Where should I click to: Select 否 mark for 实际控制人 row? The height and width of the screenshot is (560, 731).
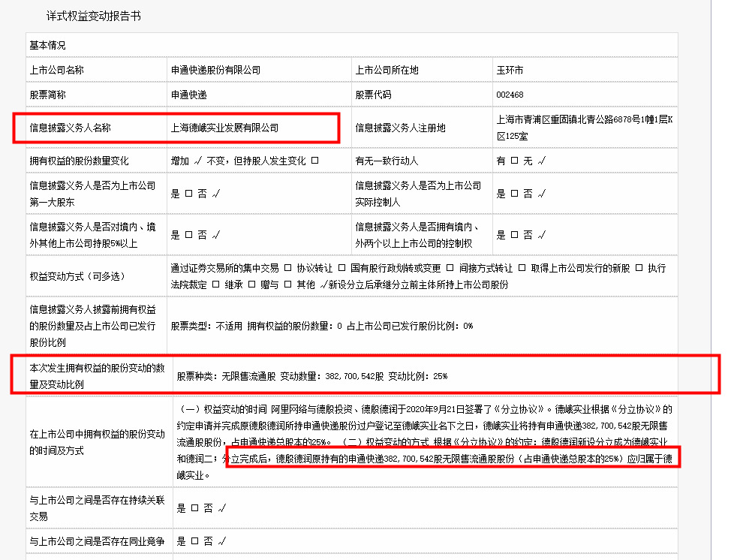tap(541, 194)
